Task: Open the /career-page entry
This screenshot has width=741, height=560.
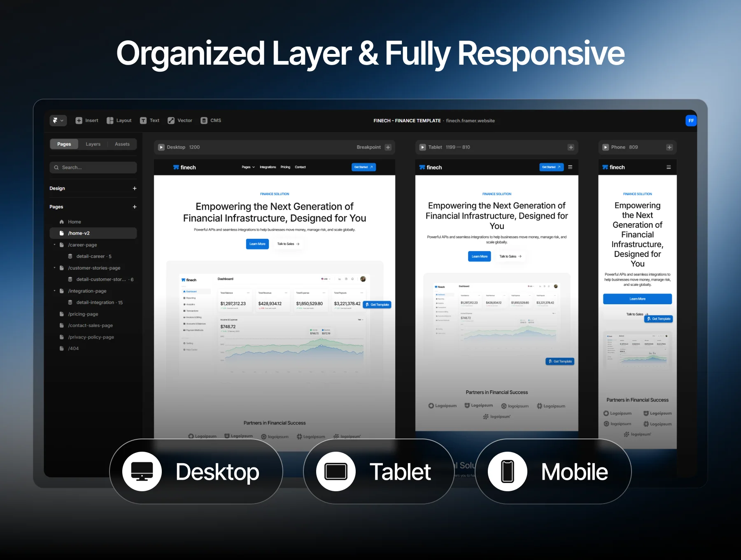Action: point(82,245)
